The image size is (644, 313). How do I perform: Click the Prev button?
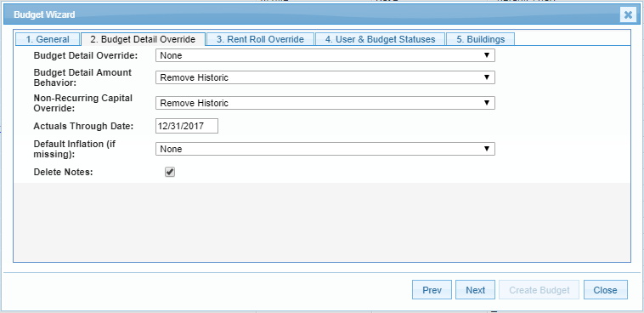tap(432, 290)
